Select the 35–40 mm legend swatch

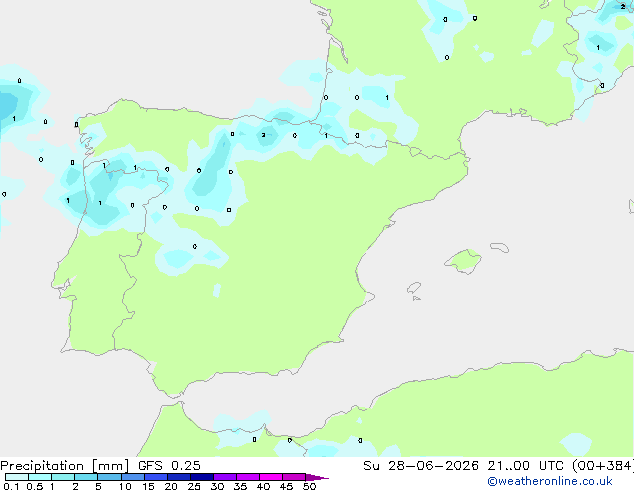[248, 477]
